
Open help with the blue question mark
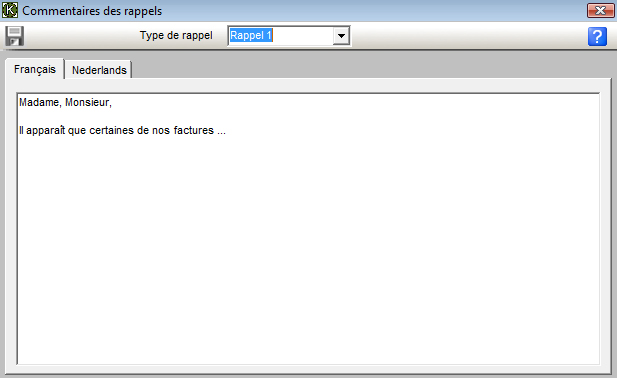pos(597,37)
